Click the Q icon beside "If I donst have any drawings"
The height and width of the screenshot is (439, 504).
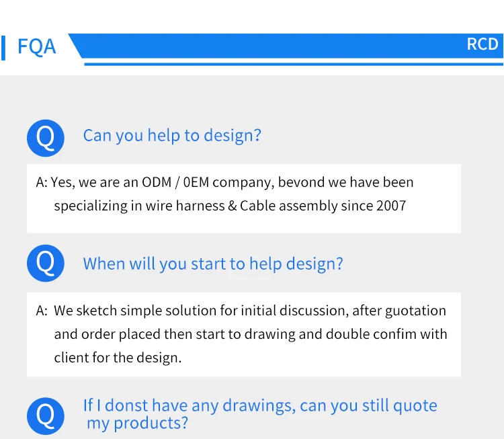tap(45, 416)
